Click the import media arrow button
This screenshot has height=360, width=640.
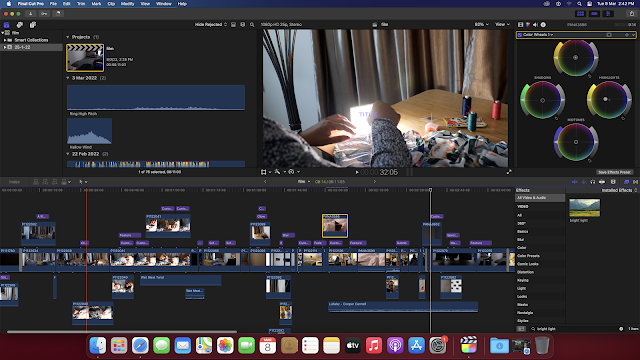[31, 13]
